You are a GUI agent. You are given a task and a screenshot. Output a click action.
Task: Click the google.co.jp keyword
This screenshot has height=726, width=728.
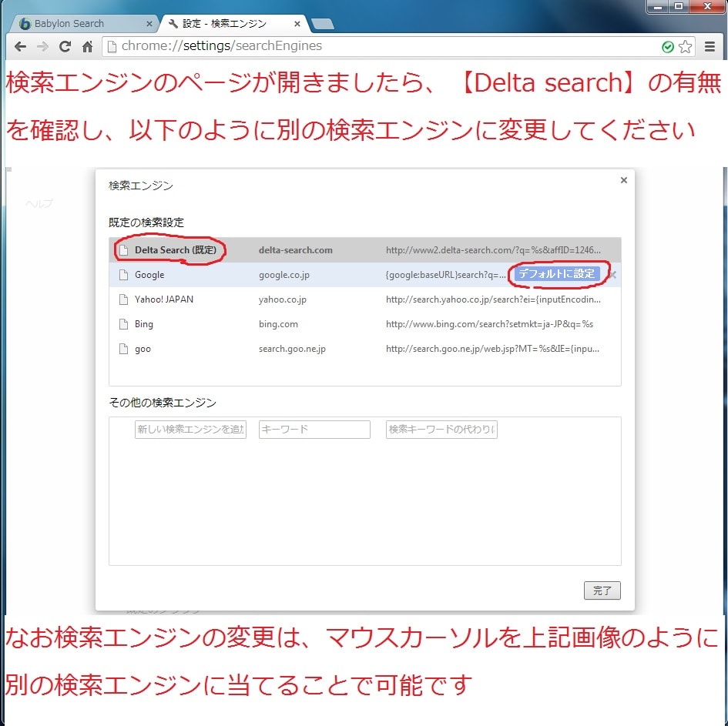click(x=284, y=275)
